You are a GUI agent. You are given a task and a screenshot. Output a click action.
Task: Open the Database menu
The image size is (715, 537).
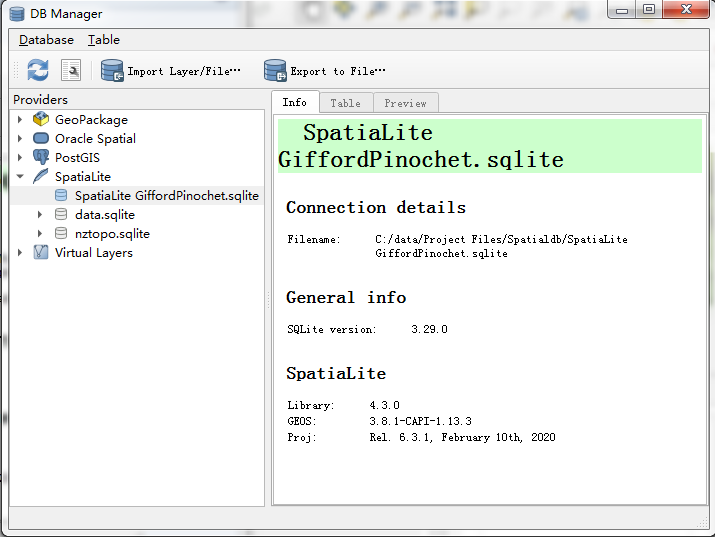pos(46,40)
